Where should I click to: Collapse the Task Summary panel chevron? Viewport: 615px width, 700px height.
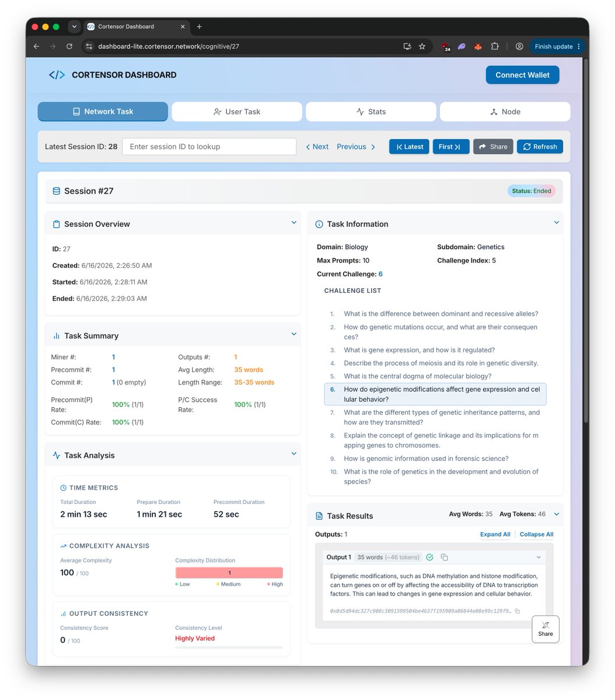(x=294, y=334)
